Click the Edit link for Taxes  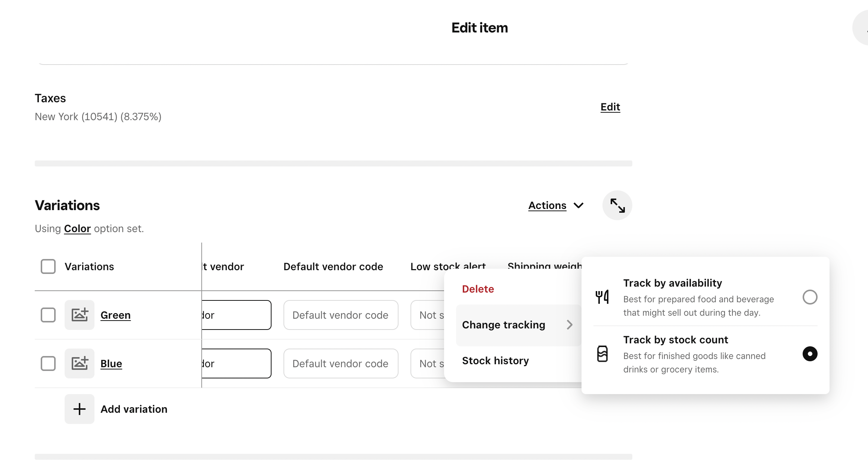click(x=610, y=107)
